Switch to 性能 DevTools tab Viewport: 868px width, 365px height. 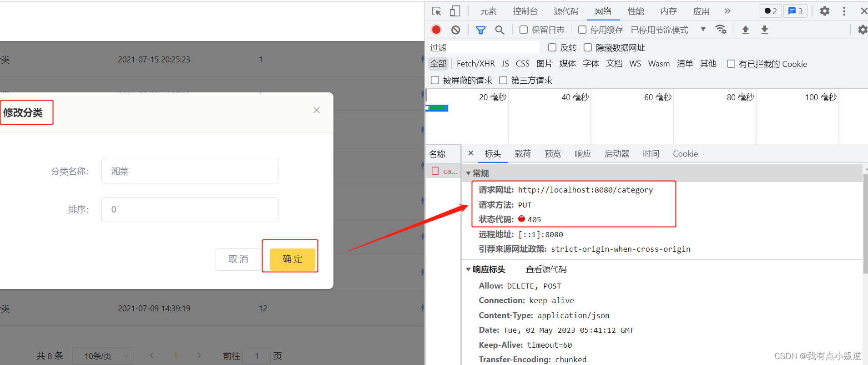[636, 11]
